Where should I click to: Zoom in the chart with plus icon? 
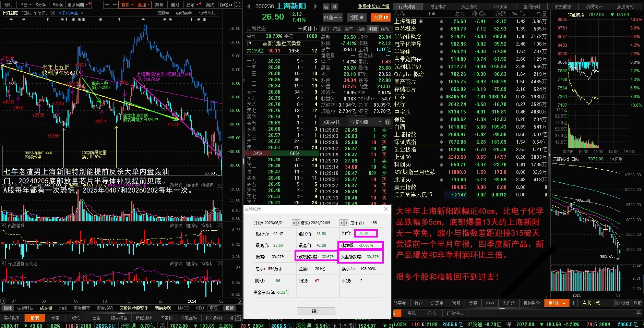(x=107, y=5)
